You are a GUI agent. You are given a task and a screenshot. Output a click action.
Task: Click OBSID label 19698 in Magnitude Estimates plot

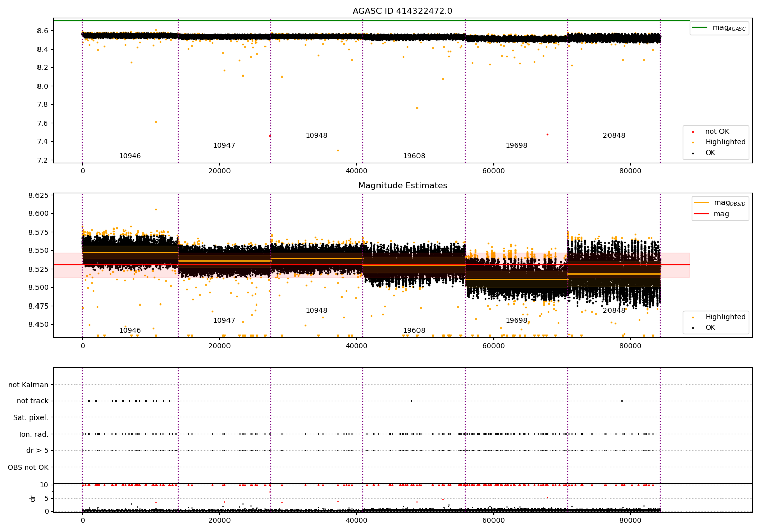(516, 321)
